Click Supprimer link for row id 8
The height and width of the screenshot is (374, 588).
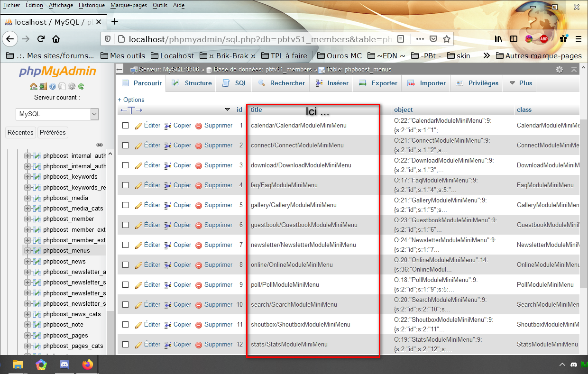click(x=219, y=265)
